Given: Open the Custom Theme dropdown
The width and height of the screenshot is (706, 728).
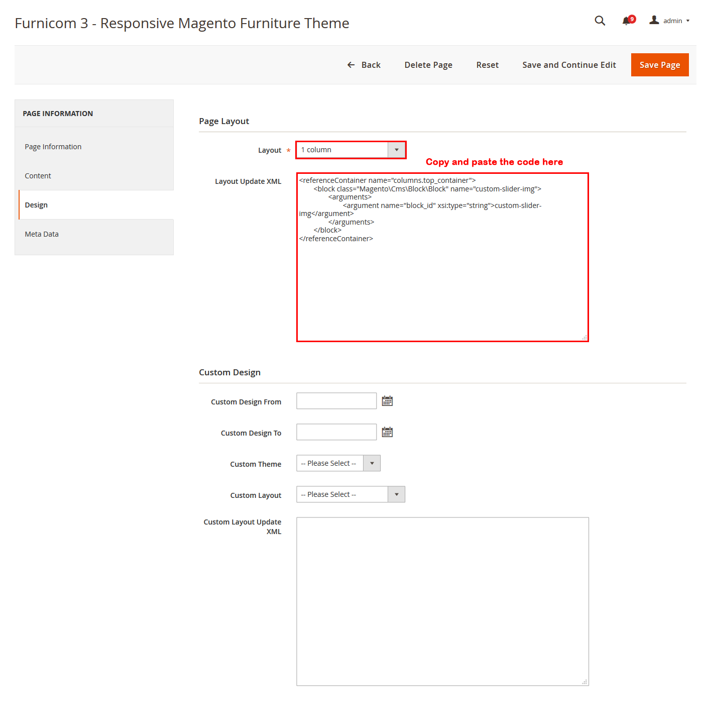Looking at the screenshot, I should (338, 463).
